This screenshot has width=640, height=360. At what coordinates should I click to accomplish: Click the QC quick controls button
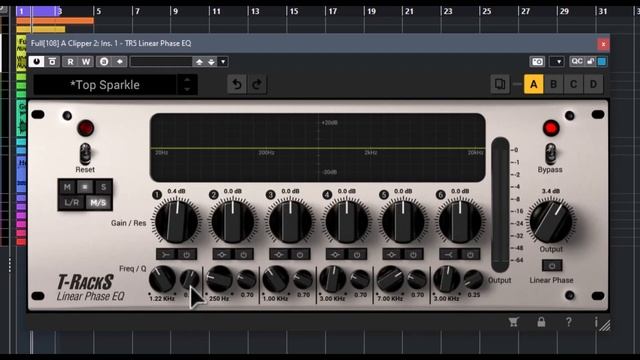577,61
